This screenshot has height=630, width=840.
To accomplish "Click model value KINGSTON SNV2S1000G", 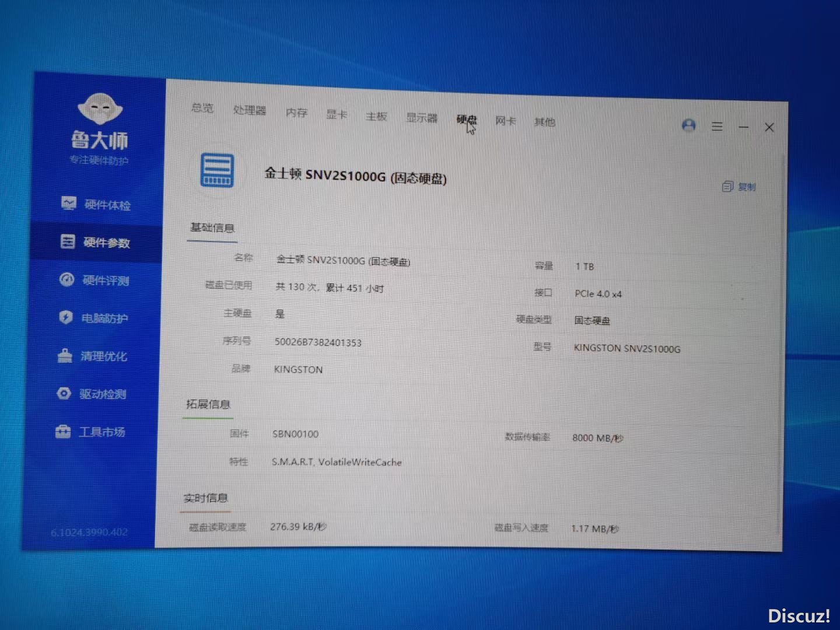I will point(627,348).
